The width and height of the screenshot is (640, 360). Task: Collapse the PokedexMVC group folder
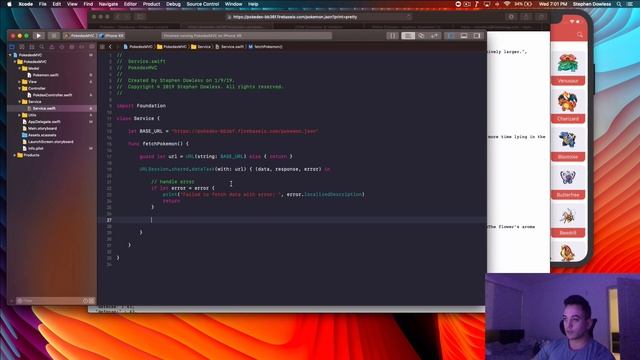coord(15,62)
